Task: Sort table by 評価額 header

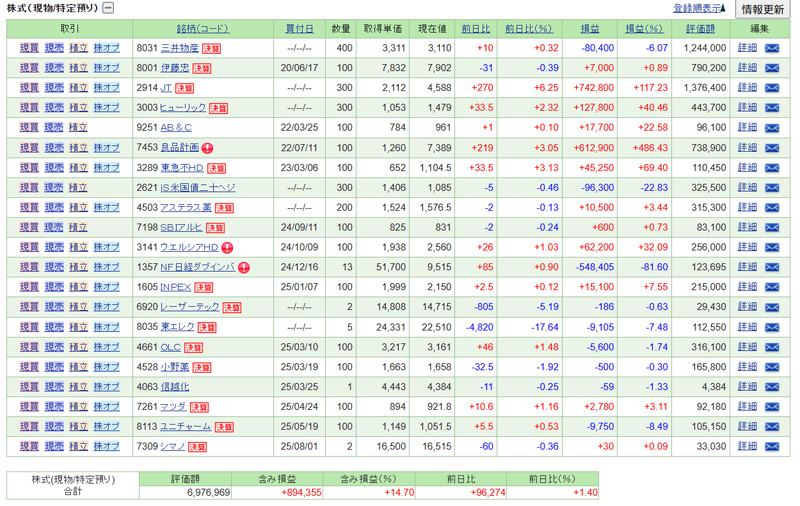Action: click(x=701, y=29)
